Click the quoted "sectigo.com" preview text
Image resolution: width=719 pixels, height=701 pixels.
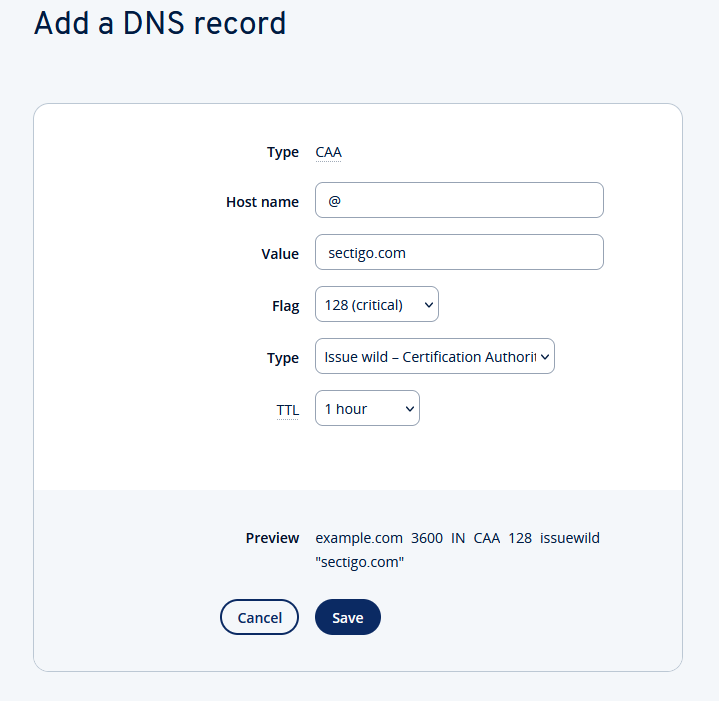[x=359, y=562]
